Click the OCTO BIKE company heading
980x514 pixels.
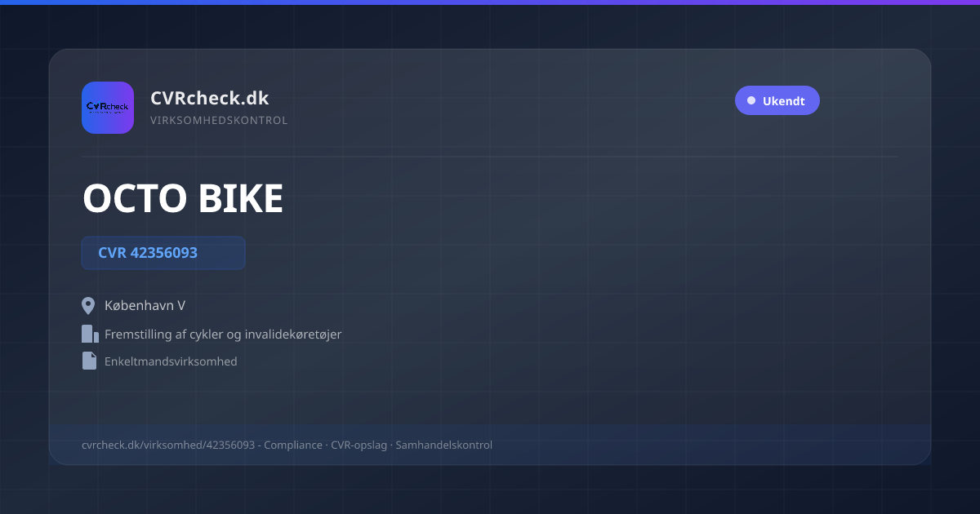pos(183,198)
